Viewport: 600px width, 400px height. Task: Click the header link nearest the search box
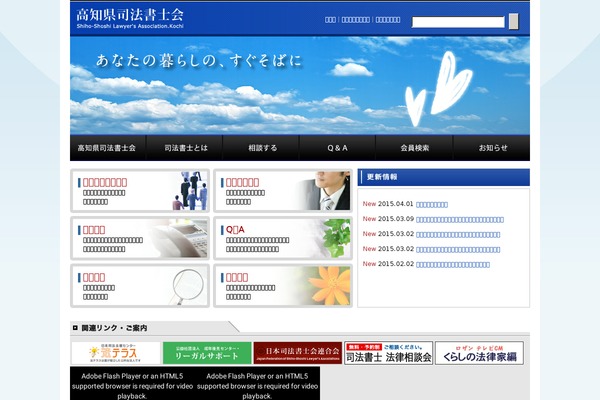(388, 20)
